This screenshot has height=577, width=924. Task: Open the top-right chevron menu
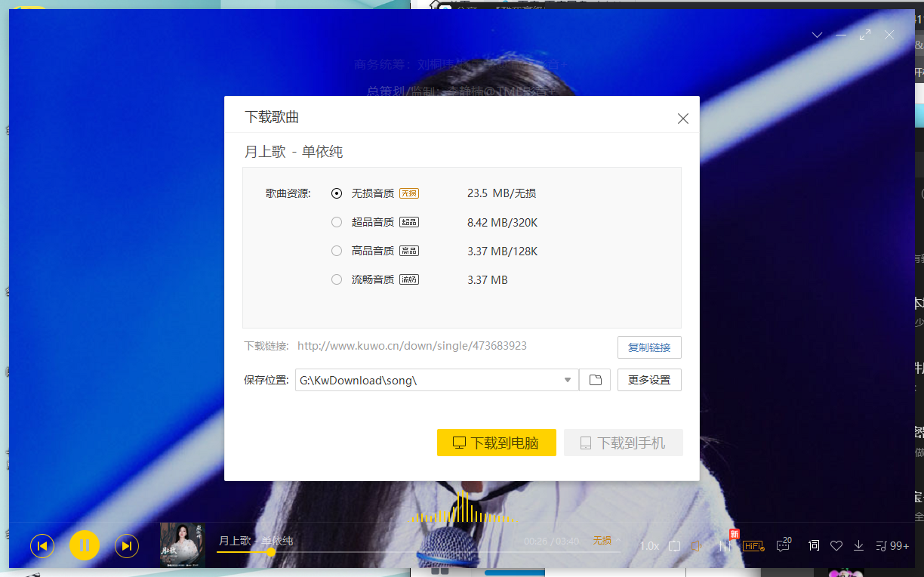pyautogui.click(x=817, y=35)
